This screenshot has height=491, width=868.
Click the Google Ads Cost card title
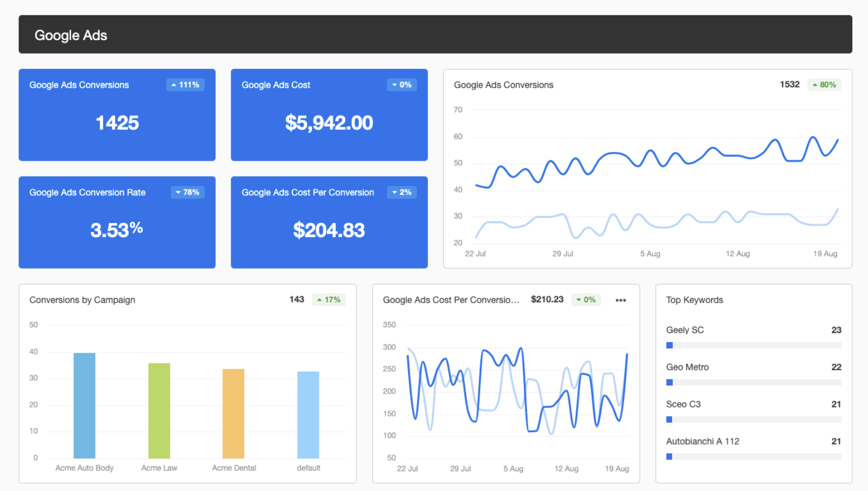click(x=276, y=85)
